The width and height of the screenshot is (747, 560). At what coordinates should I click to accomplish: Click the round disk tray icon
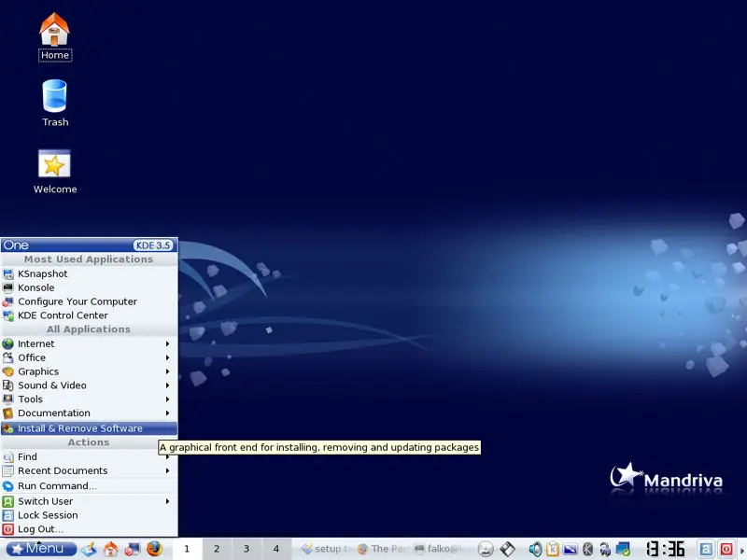(486, 549)
